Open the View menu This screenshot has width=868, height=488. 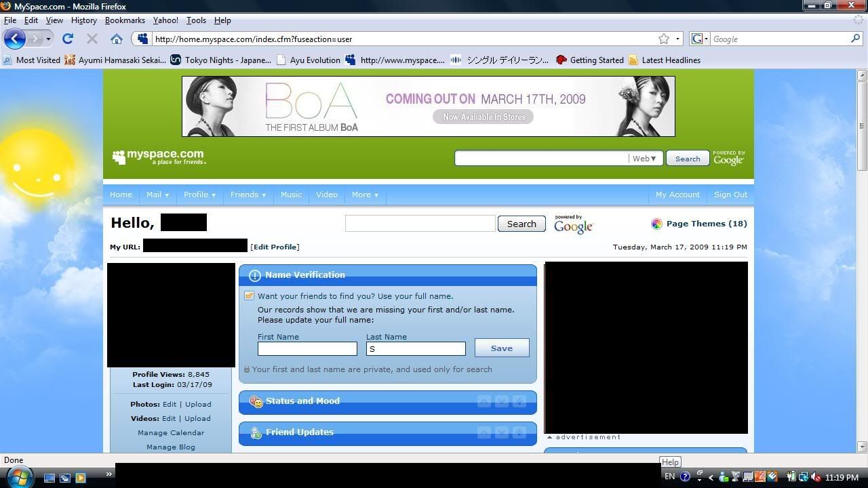[x=54, y=20]
